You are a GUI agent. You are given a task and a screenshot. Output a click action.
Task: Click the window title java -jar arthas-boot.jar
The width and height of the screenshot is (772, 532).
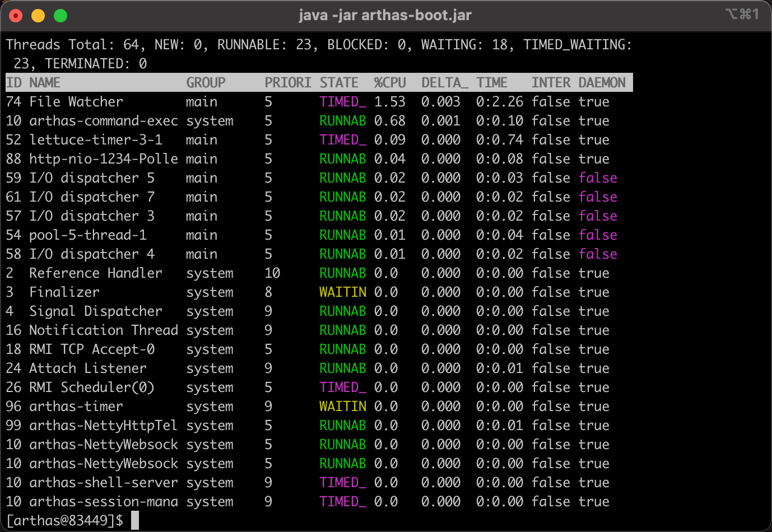coord(385,15)
